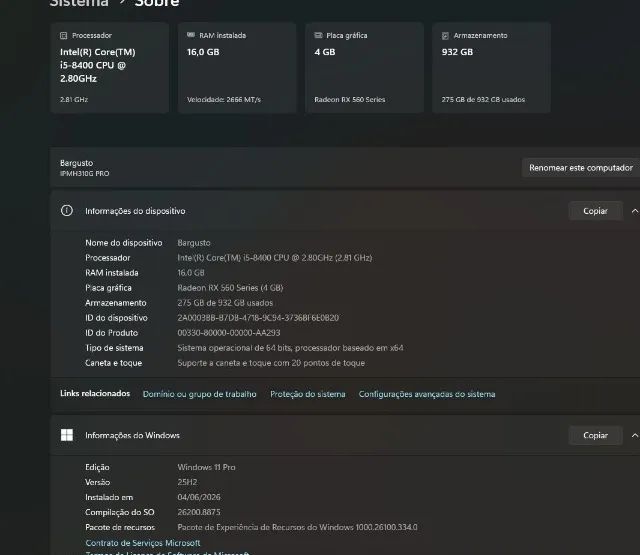Open Configurações avançadas do sistema link

[x=427, y=394]
